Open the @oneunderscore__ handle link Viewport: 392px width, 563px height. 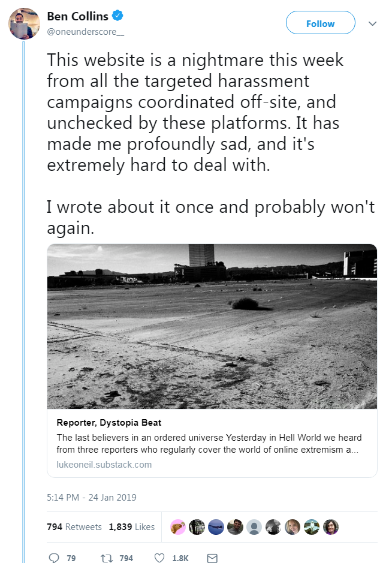[x=86, y=32]
